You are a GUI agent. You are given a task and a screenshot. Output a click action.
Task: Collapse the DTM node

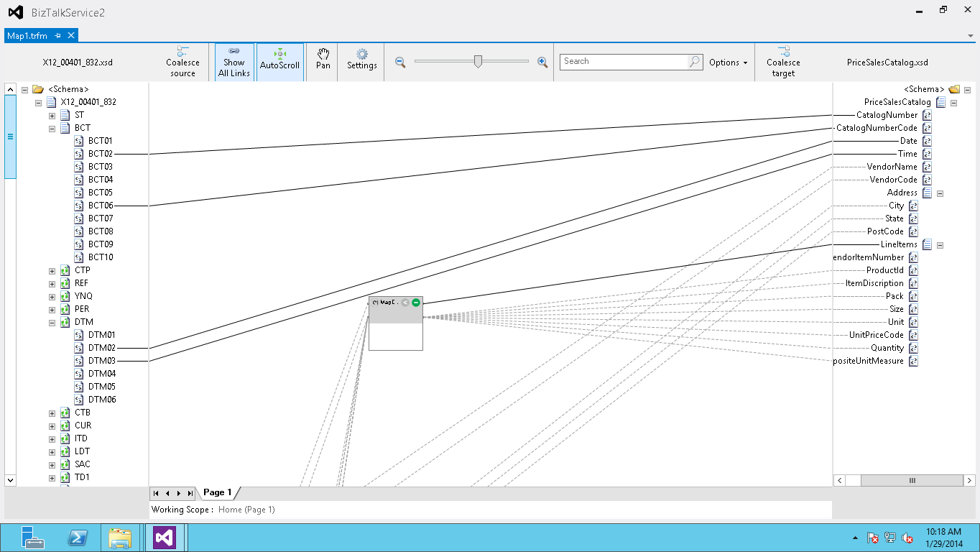point(52,322)
